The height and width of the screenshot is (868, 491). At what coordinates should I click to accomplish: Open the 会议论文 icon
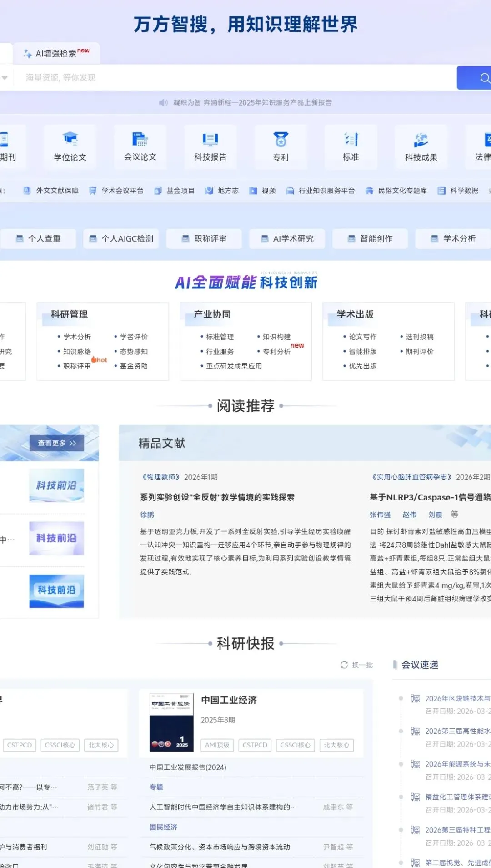[x=140, y=139]
